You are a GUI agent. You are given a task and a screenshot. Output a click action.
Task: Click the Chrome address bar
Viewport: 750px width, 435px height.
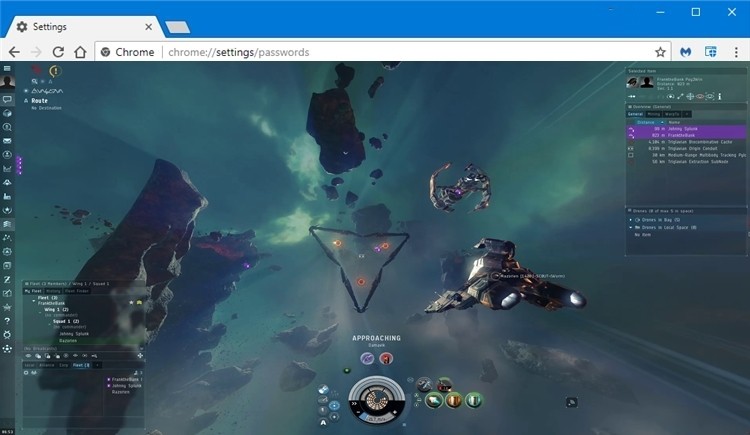[x=383, y=52]
